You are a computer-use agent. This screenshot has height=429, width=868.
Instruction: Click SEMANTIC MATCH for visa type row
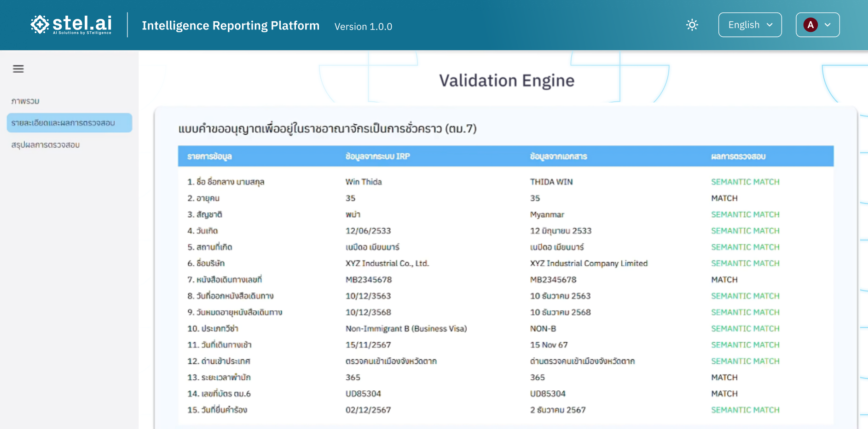pyautogui.click(x=745, y=329)
